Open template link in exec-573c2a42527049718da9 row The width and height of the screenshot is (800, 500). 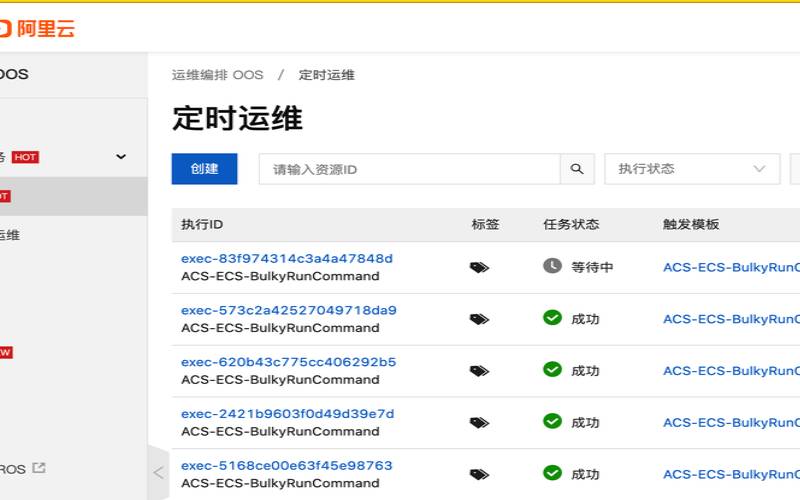click(731, 319)
